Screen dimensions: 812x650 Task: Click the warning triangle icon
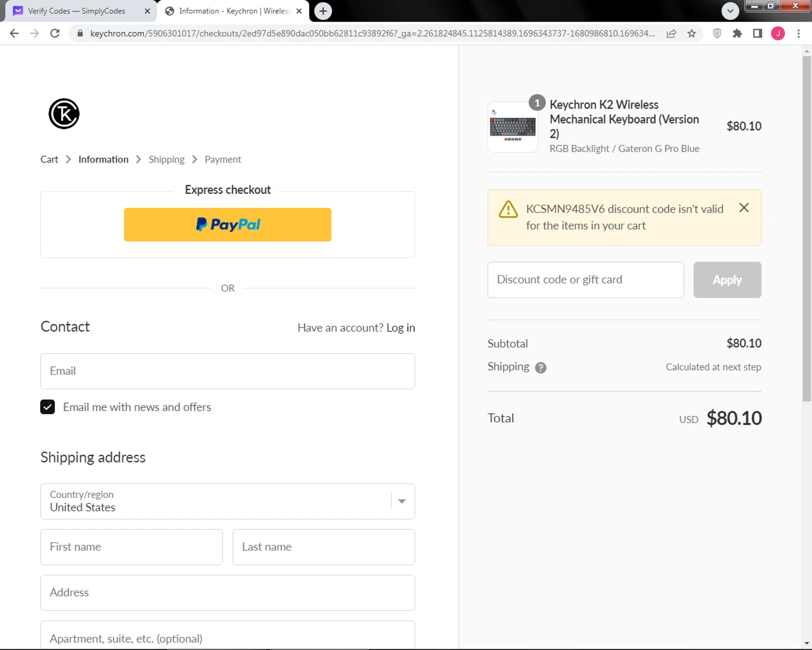[x=508, y=209]
